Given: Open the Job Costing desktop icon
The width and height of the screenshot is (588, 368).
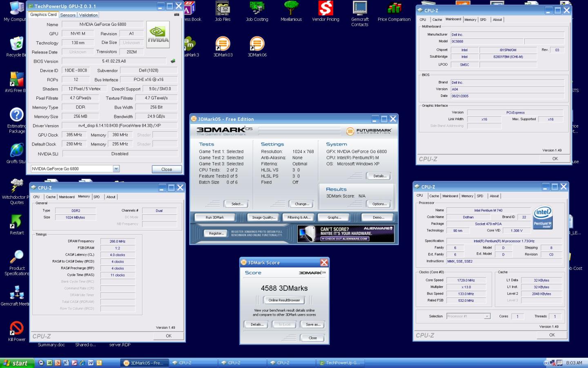Looking at the screenshot, I should [257, 8].
